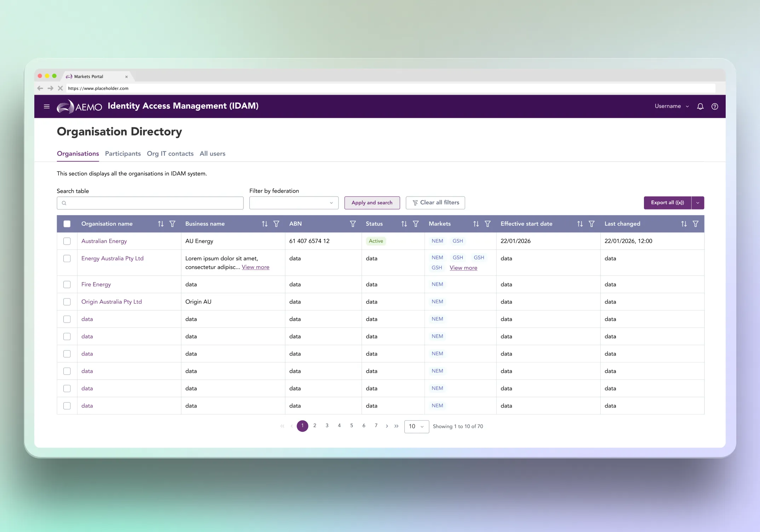Open the hamburger navigation menu

46,106
